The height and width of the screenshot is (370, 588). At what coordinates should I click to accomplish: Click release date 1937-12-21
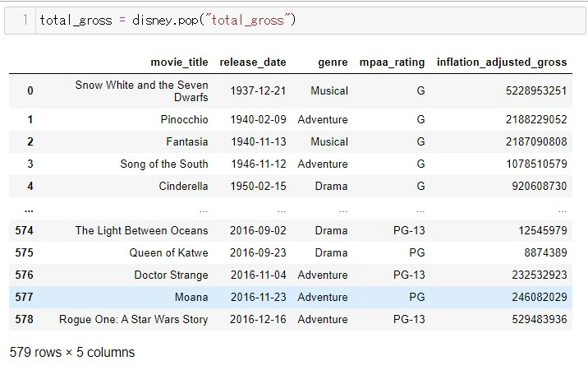258,91
